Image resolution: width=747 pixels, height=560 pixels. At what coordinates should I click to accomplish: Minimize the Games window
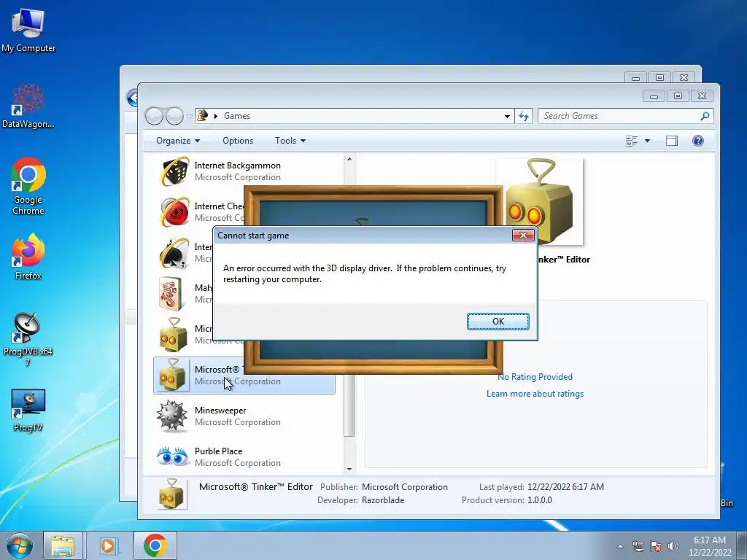[x=654, y=96]
